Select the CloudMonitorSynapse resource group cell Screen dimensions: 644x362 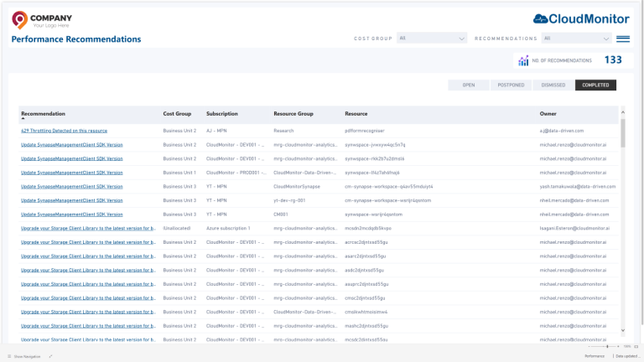(x=297, y=186)
